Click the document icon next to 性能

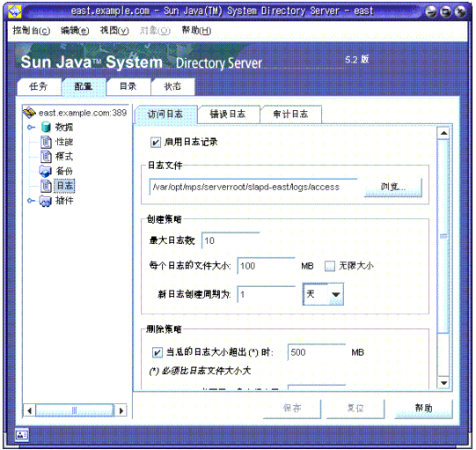click(46, 142)
